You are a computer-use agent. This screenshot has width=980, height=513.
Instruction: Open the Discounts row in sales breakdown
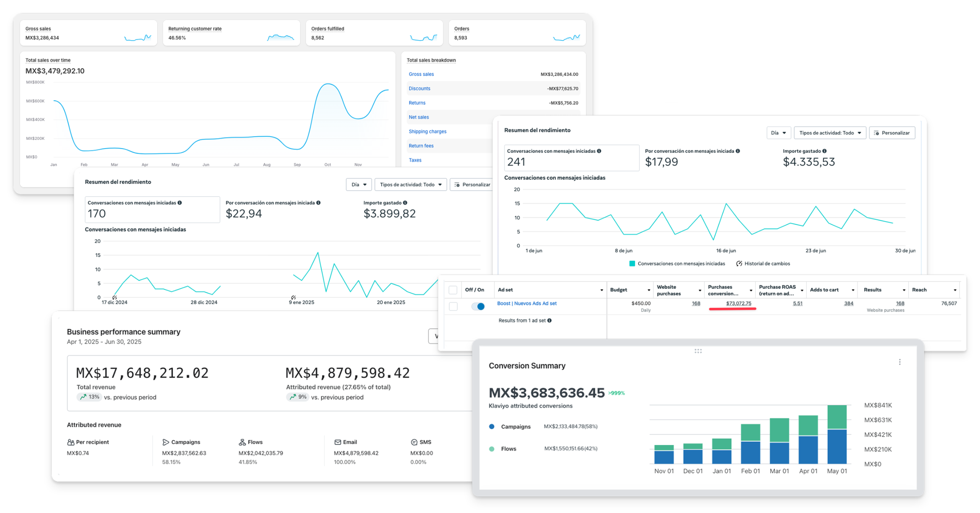click(x=419, y=88)
